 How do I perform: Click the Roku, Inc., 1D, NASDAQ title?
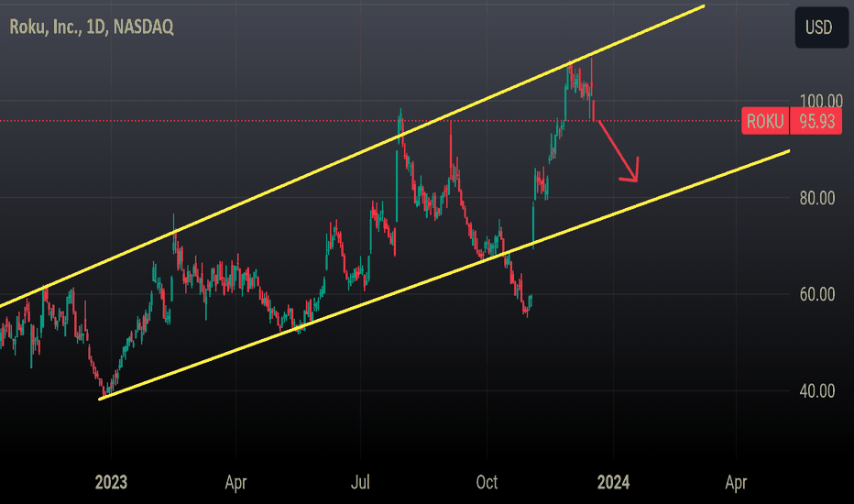click(x=92, y=27)
